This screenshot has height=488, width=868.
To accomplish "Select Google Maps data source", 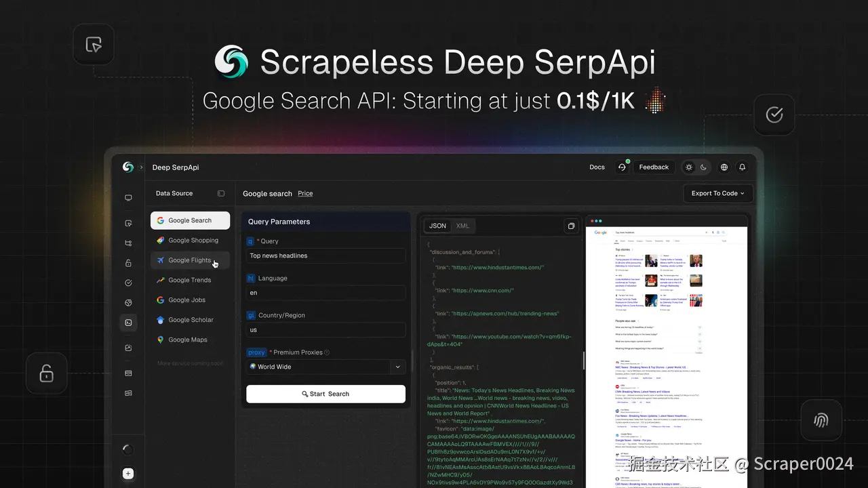I will click(188, 340).
